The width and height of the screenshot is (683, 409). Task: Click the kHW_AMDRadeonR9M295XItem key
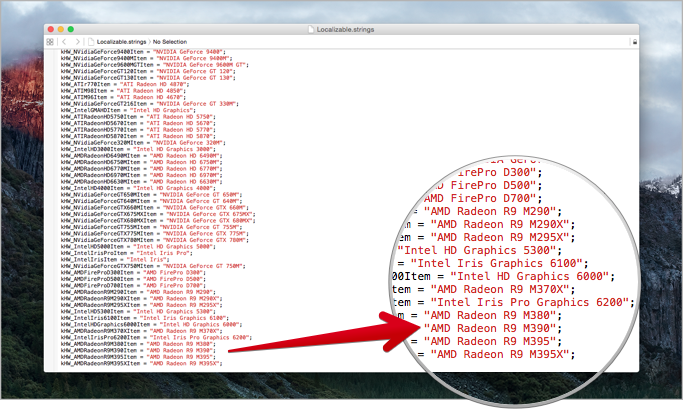coord(101,306)
